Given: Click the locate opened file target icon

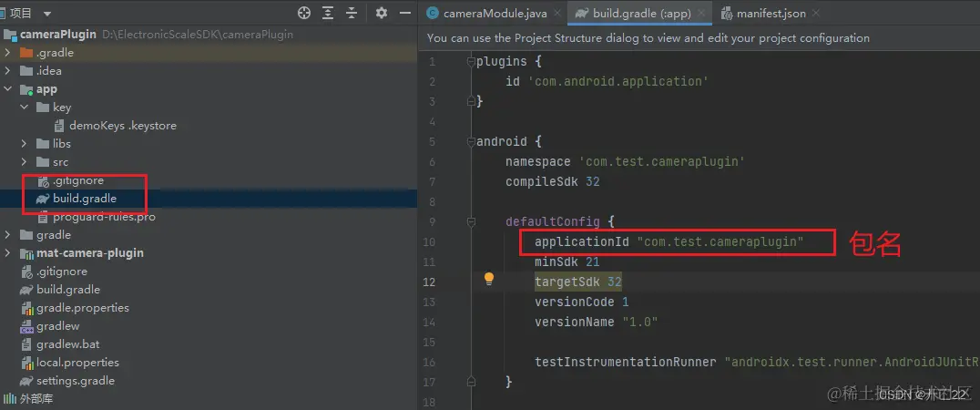Looking at the screenshot, I should (x=304, y=13).
